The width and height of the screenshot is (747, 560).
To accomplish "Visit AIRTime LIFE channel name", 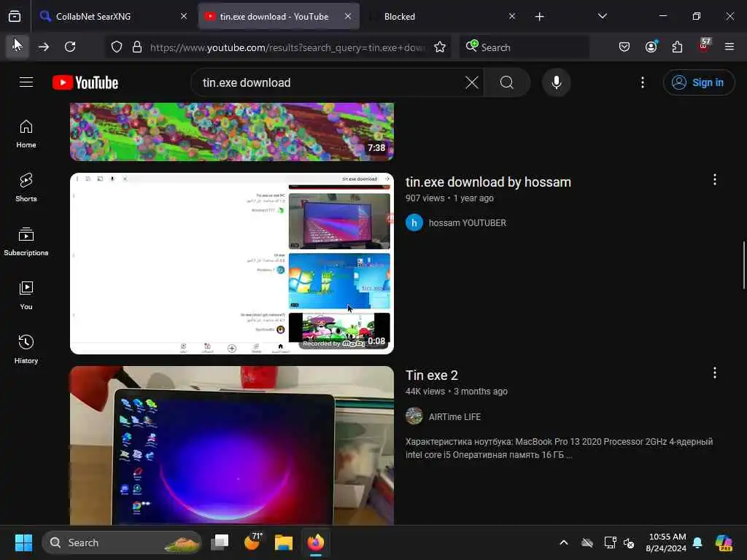I will pos(454,416).
